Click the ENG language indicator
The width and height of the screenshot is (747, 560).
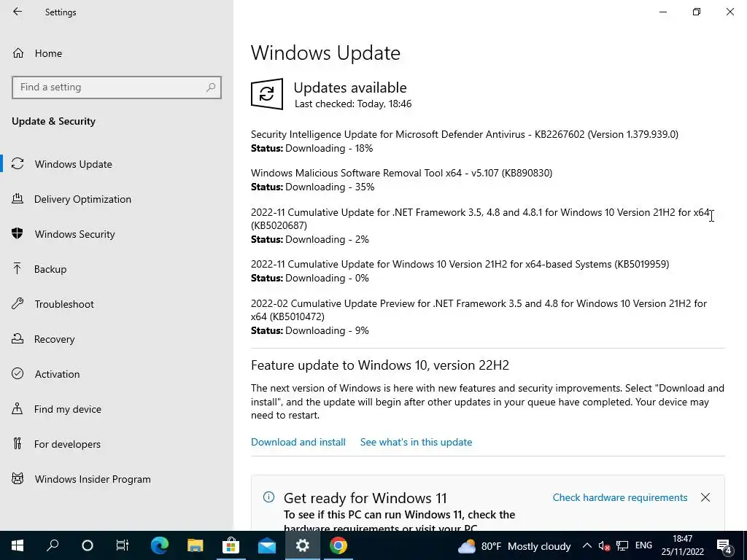pyautogui.click(x=643, y=545)
